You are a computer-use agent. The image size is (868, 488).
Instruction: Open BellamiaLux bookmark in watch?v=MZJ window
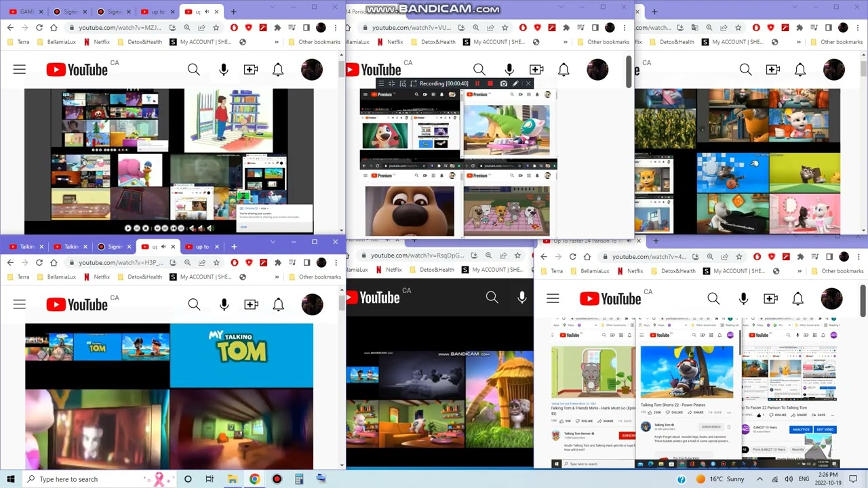[56, 42]
